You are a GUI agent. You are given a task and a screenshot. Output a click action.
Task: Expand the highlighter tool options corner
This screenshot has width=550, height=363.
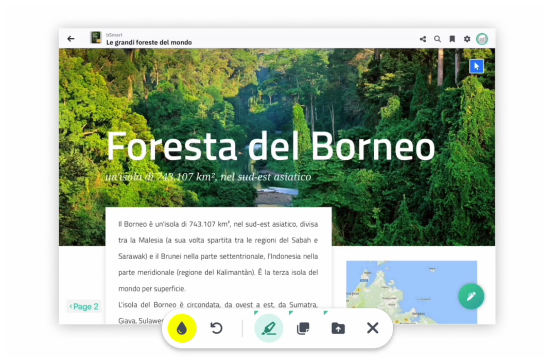pyautogui.click(x=256, y=312)
